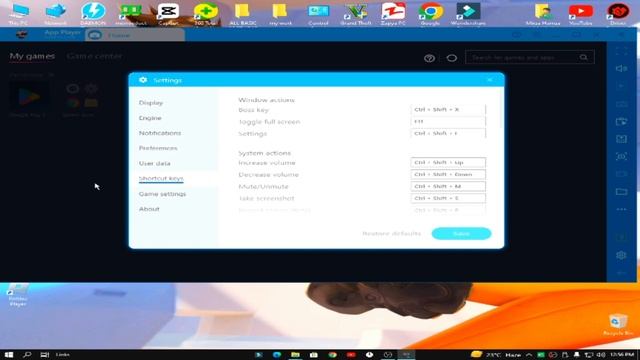Open File Explorer from the taskbar

(x=295, y=355)
